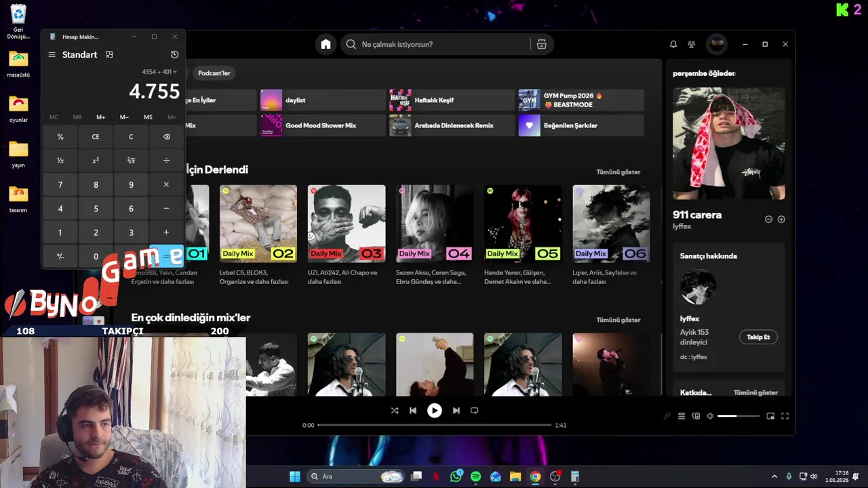Skip to next track

tap(456, 410)
